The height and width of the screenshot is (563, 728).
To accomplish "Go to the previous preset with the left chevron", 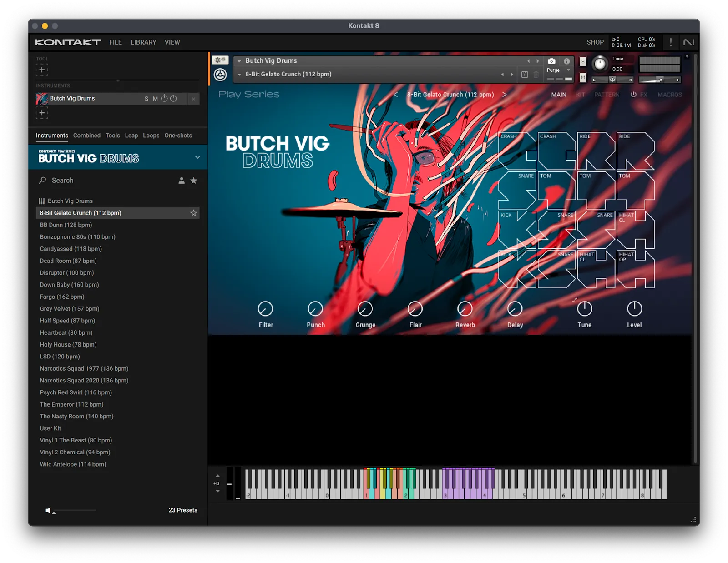I will [x=395, y=95].
